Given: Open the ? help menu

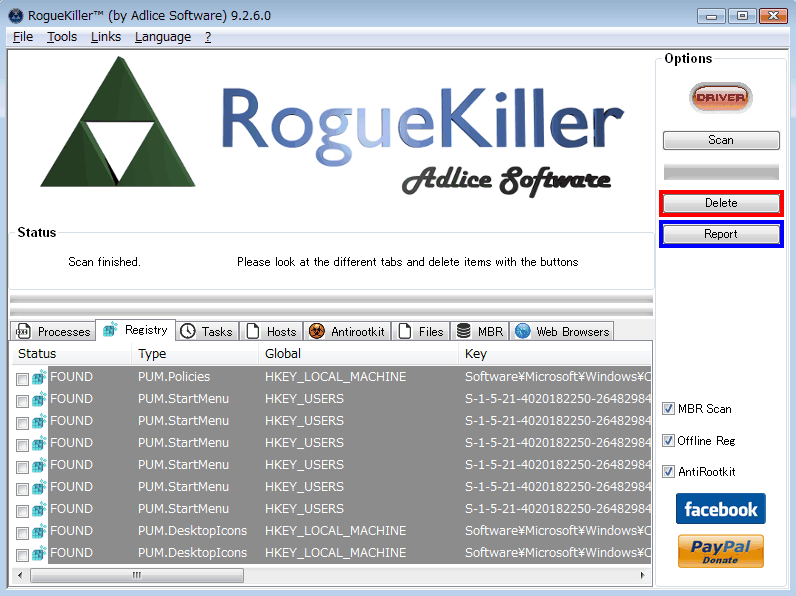Looking at the screenshot, I should (208, 37).
